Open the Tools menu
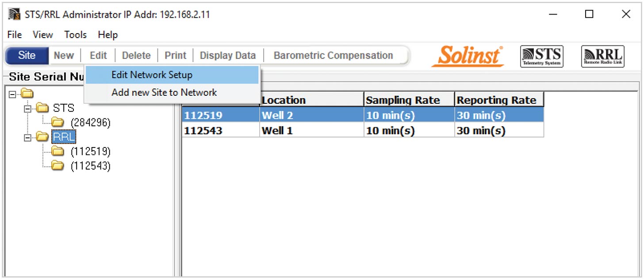This screenshot has height=280, width=644. coord(75,34)
